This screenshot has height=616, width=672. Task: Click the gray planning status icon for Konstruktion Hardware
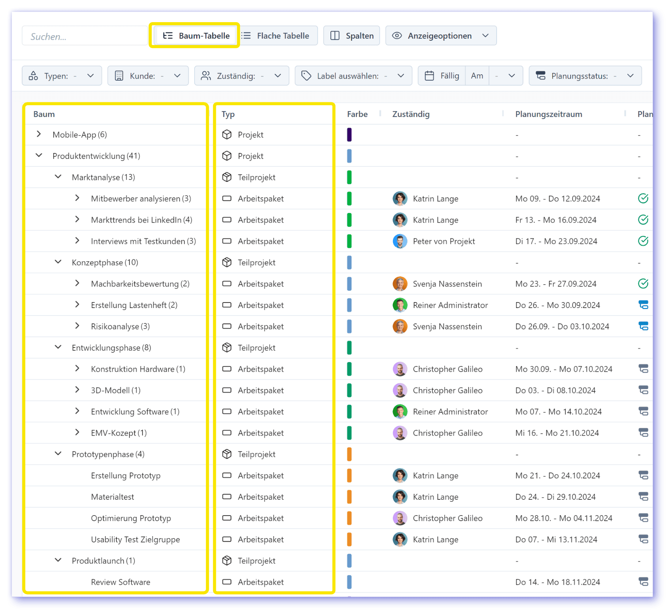[x=643, y=369]
